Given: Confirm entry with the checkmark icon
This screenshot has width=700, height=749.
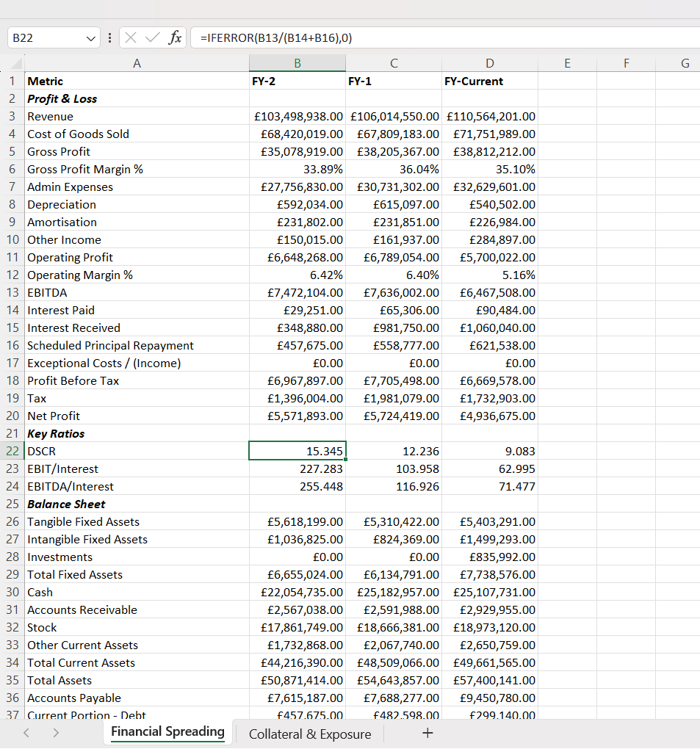Looking at the screenshot, I should coord(153,37).
